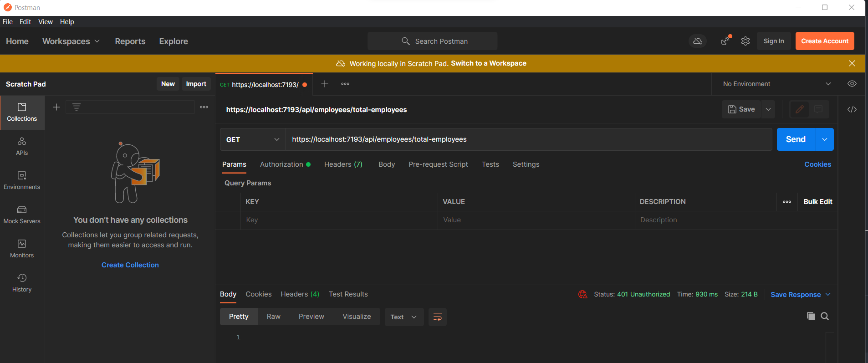Click the Send button
Image resolution: width=868 pixels, height=363 pixels.
[x=796, y=139]
